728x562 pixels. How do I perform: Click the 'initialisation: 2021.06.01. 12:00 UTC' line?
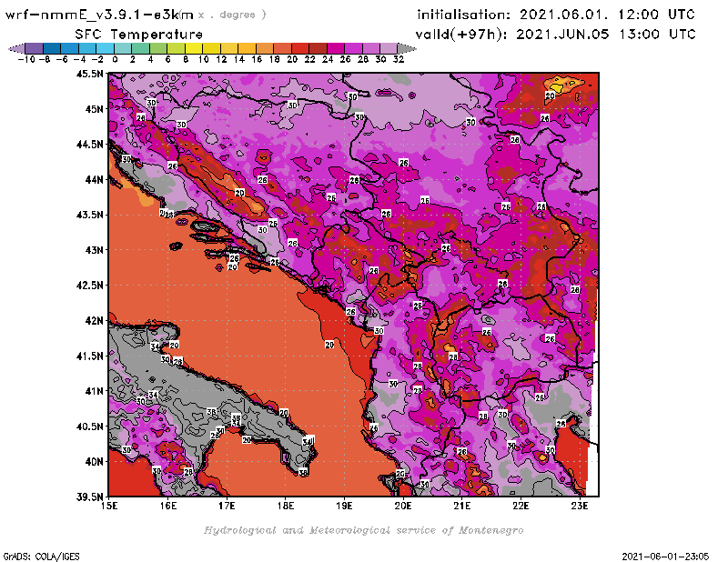556,15
